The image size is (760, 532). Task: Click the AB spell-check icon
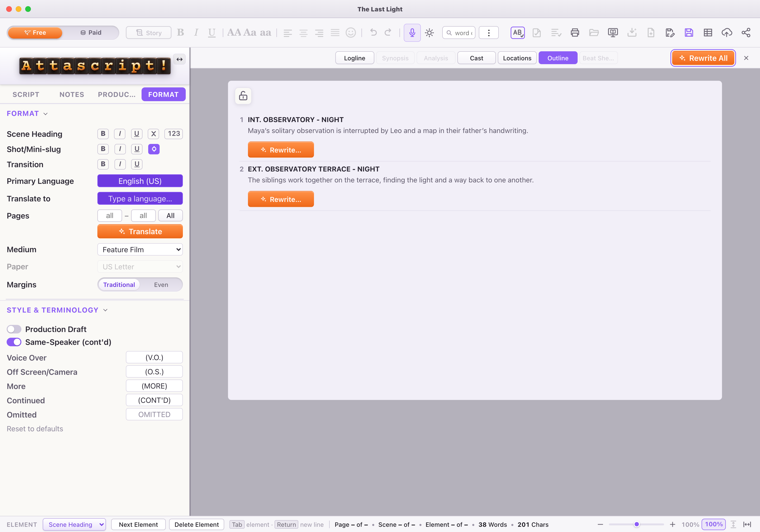pos(517,33)
